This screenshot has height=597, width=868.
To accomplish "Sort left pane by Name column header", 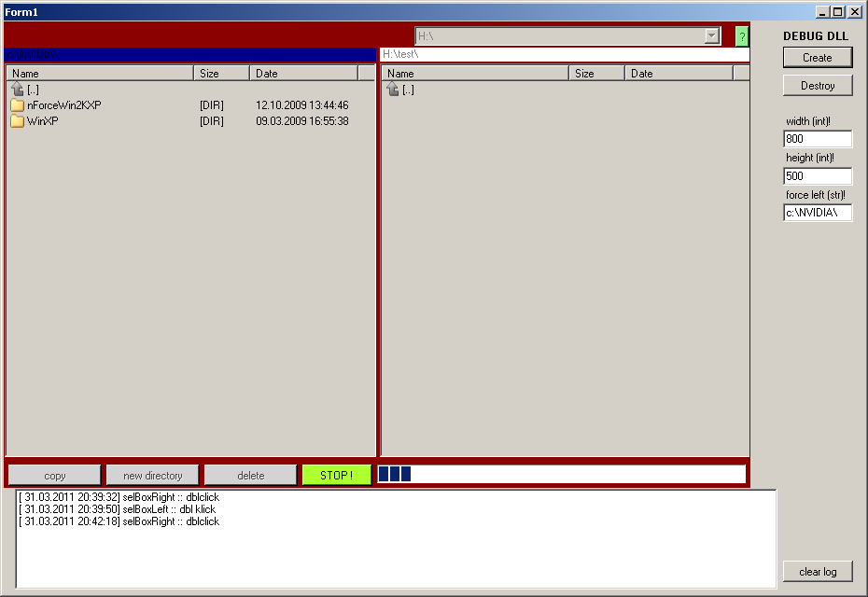I will [100, 74].
